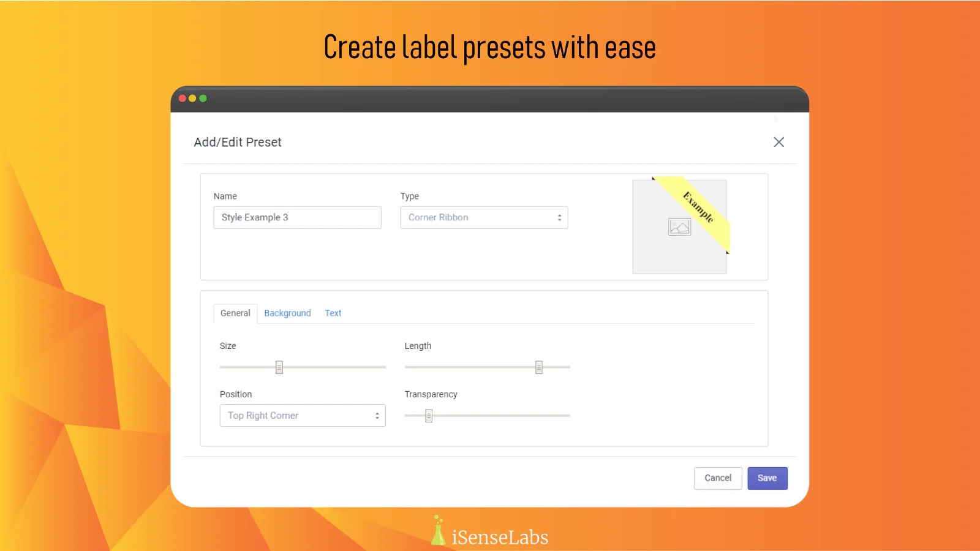980x551 pixels.
Task: Switch to the Background tab
Action: point(287,313)
